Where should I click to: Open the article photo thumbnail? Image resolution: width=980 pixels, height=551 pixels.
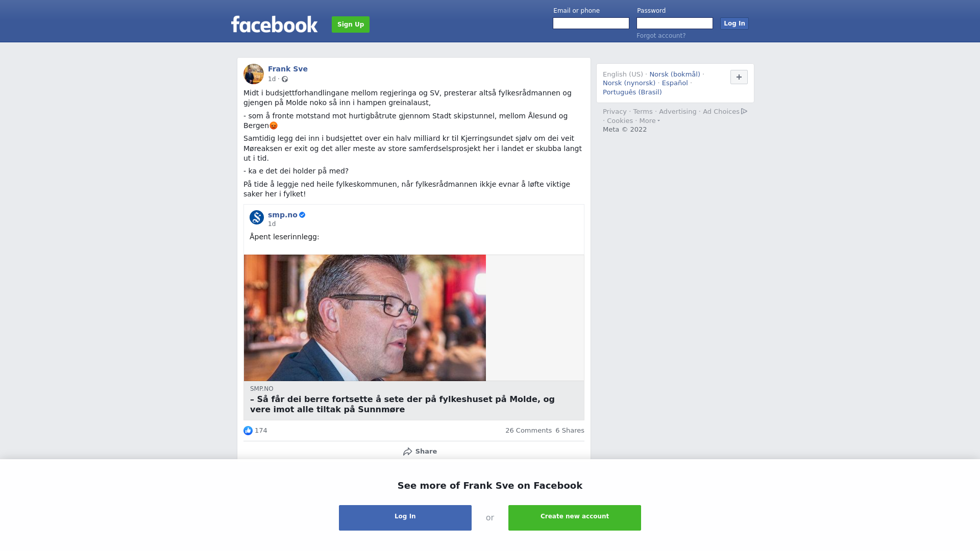click(365, 318)
